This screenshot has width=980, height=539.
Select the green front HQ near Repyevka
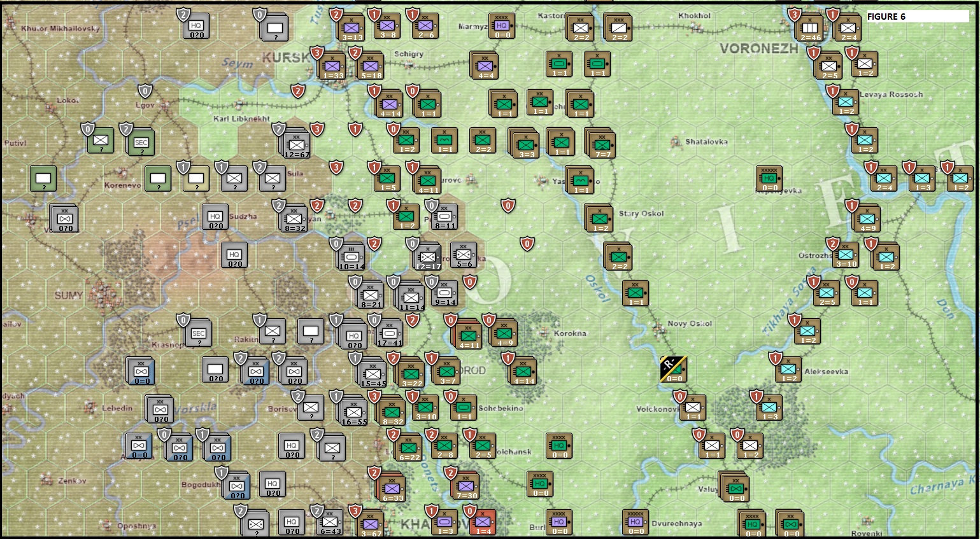(x=769, y=179)
